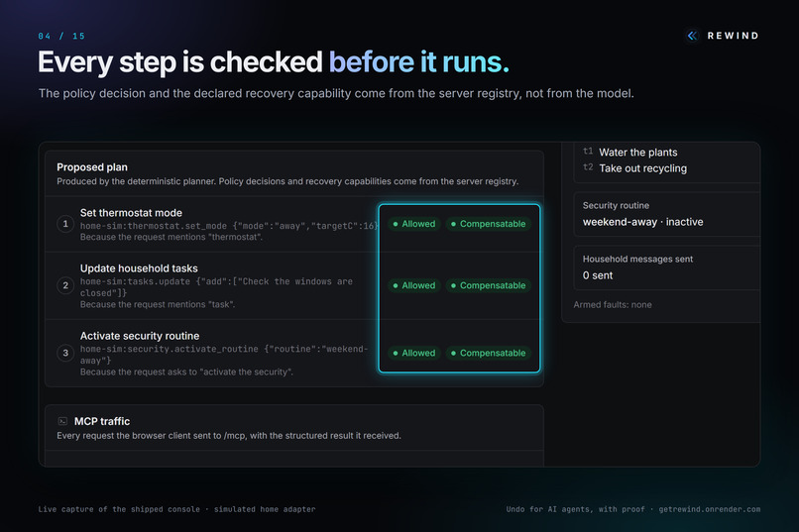Click the '0 sent' value
Viewport: 799px width, 532px height.
[x=598, y=275]
